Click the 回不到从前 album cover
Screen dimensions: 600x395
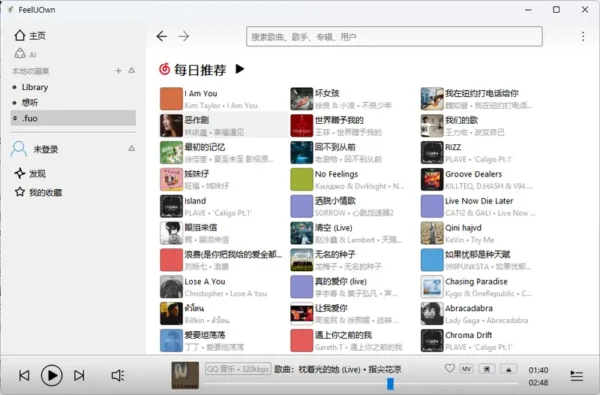click(x=302, y=152)
